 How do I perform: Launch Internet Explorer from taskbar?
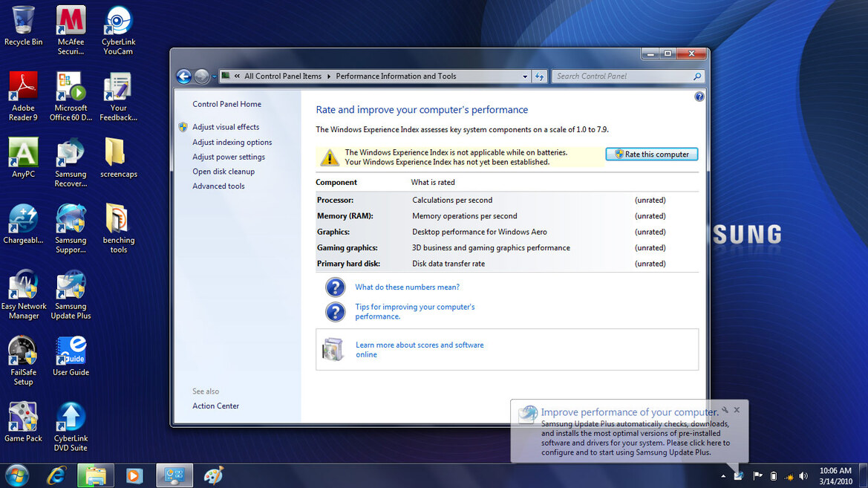point(56,475)
